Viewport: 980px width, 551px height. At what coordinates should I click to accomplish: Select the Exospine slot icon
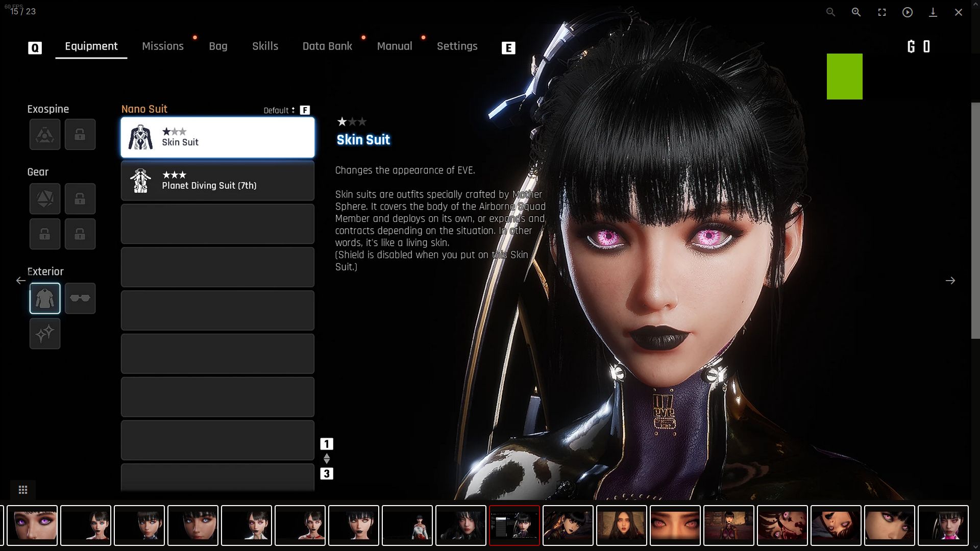tap(45, 134)
